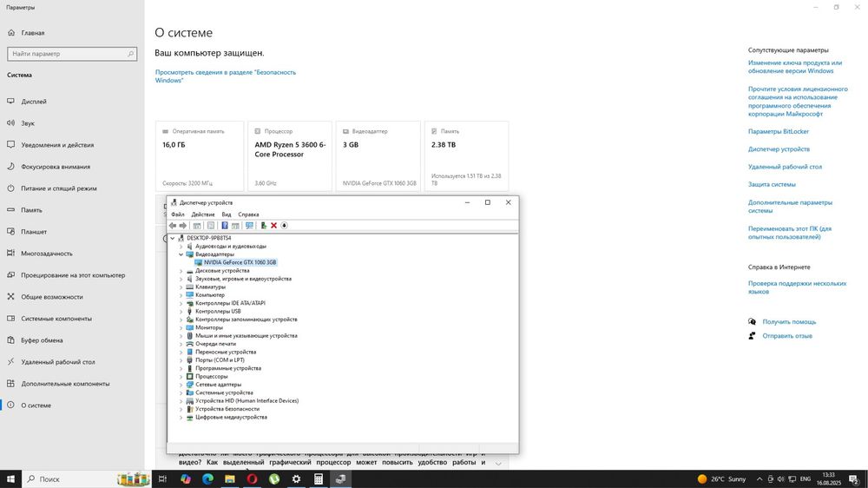The width and height of the screenshot is (868, 488).
Task: Click the Windows Start button
Action: pyautogui.click(x=10, y=479)
